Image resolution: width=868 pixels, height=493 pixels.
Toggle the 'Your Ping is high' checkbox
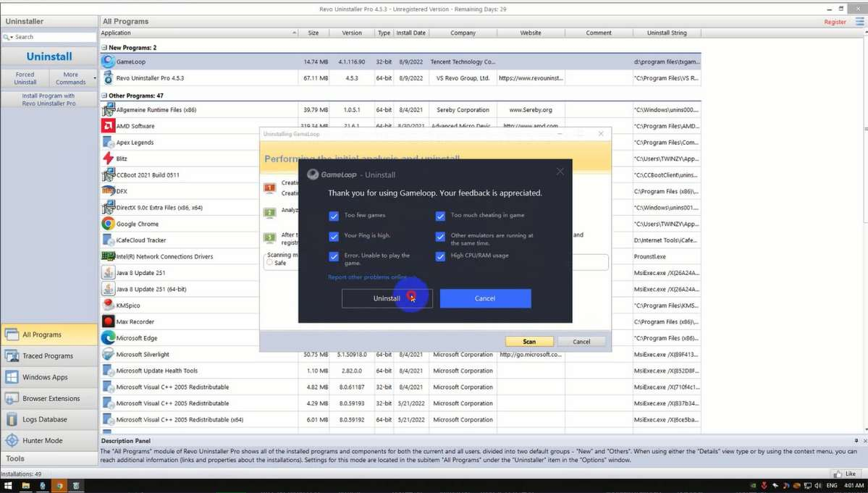[x=334, y=236]
